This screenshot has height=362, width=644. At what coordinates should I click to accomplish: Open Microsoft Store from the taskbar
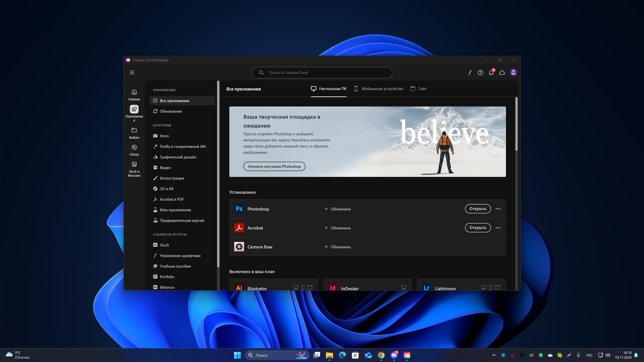coord(355,355)
